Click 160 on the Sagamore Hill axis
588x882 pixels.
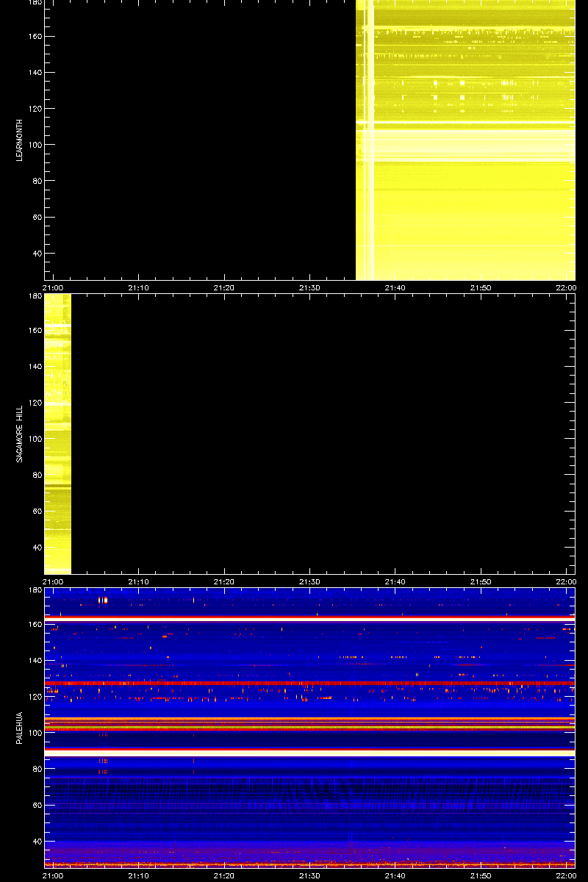click(35, 329)
